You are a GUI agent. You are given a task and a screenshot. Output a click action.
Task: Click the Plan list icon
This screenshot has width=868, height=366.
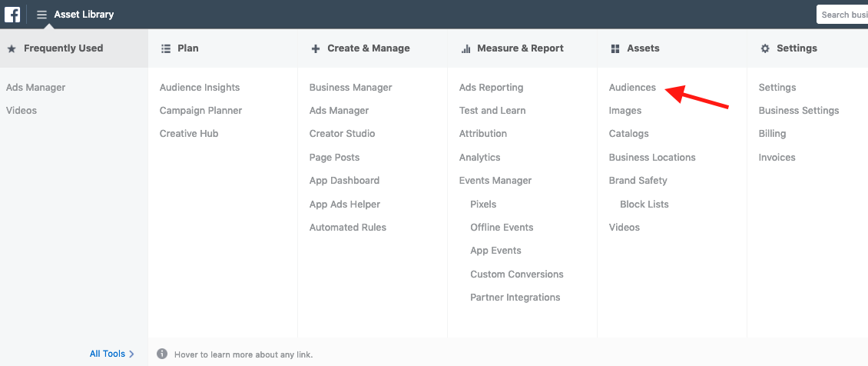pos(165,48)
